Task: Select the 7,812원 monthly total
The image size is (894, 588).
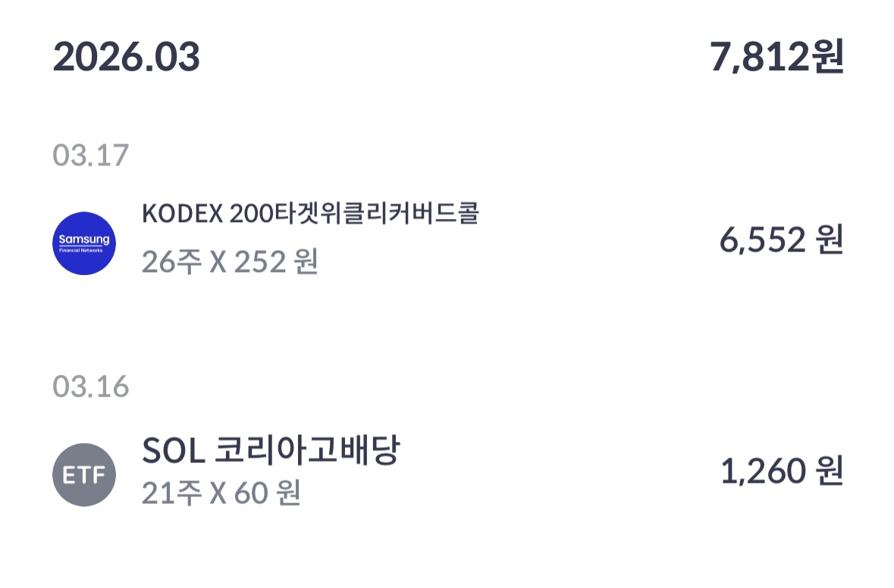Action: pyautogui.click(x=776, y=57)
